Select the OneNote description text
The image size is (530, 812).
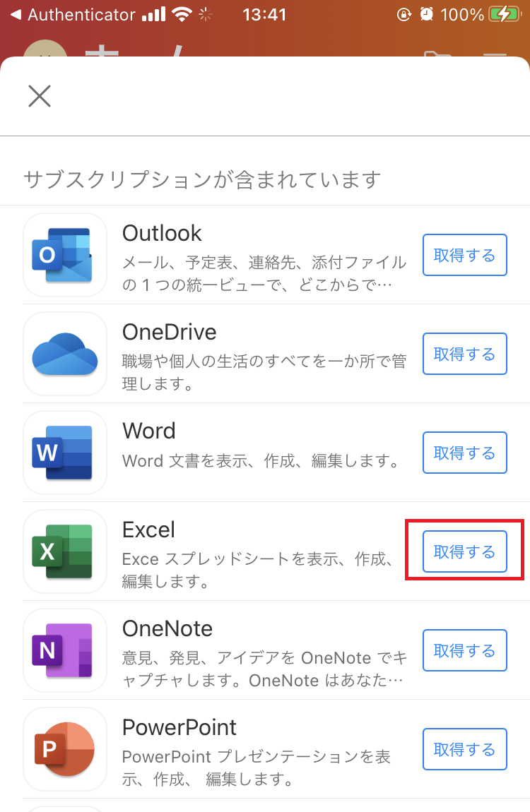264,669
